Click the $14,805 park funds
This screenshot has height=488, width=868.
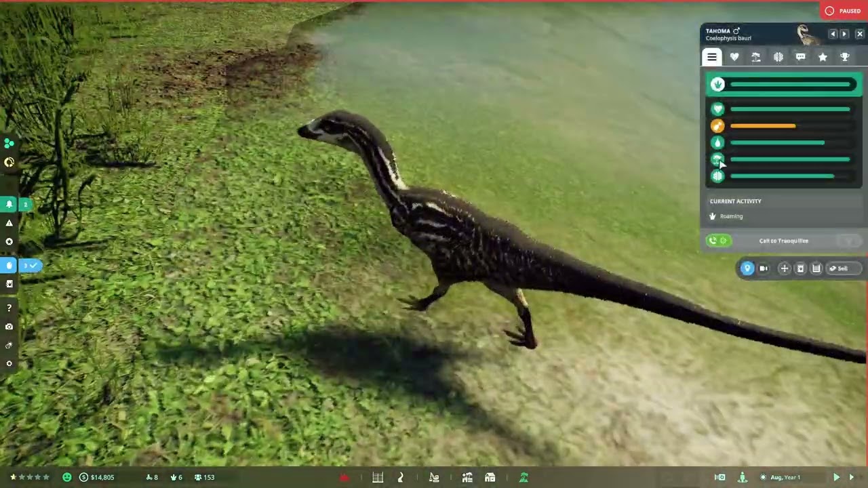[97, 477]
